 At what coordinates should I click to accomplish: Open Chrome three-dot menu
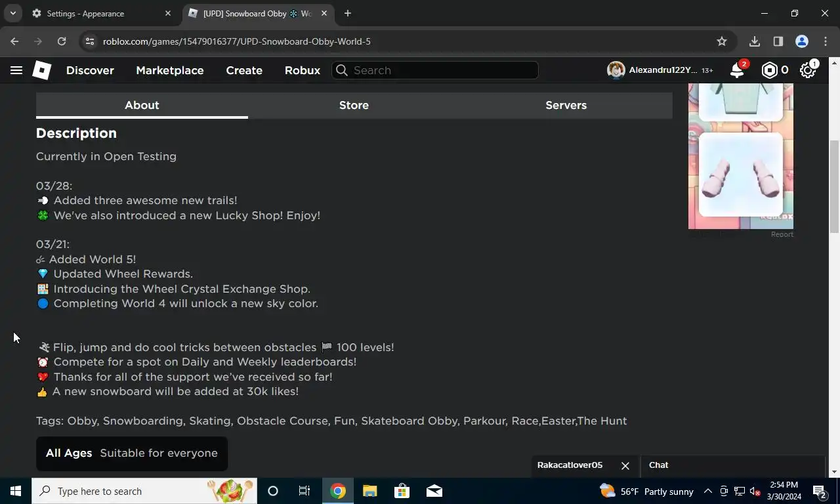tap(826, 41)
